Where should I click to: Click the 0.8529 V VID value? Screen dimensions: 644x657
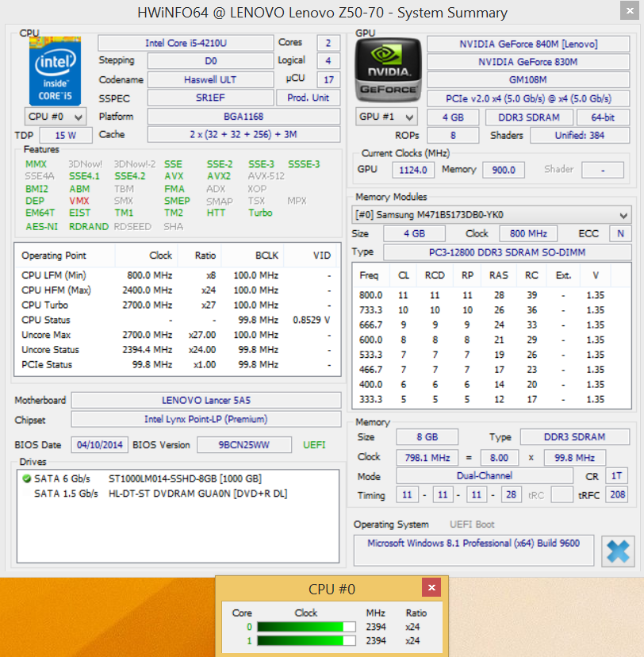(312, 320)
